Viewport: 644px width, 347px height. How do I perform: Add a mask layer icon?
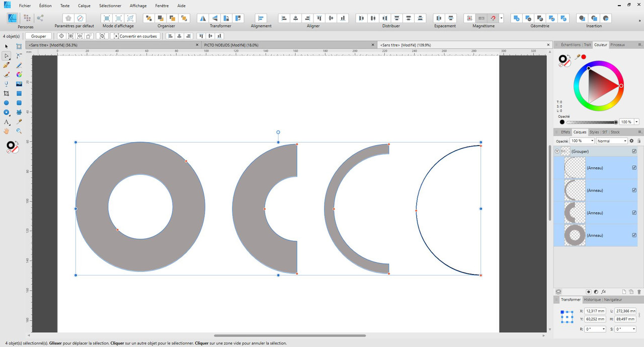point(589,292)
